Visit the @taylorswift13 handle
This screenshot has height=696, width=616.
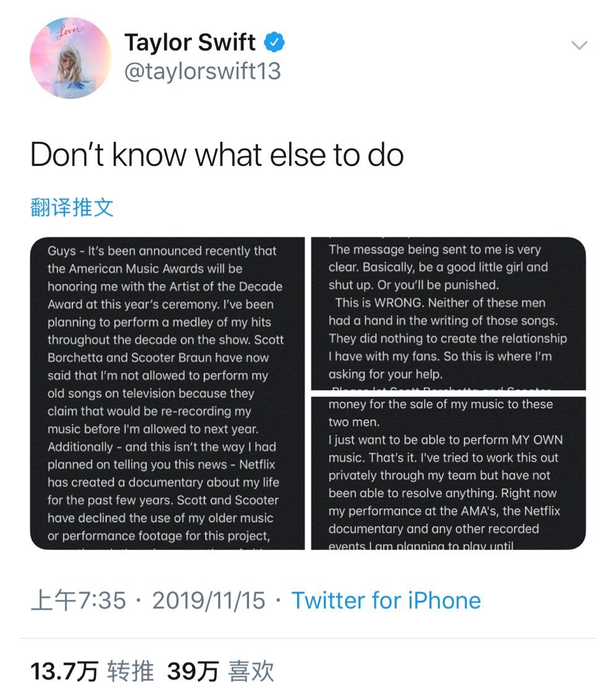click(202, 72)
